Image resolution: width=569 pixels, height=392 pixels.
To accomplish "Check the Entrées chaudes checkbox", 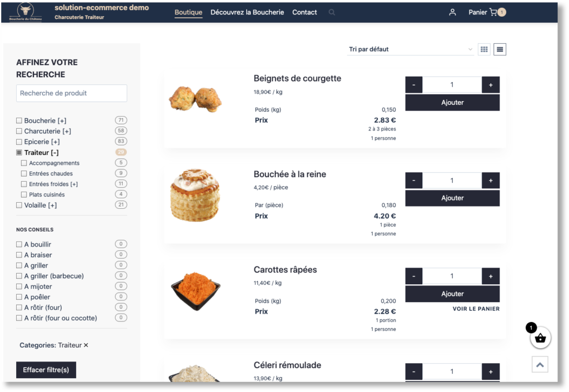I will (24, 174).
